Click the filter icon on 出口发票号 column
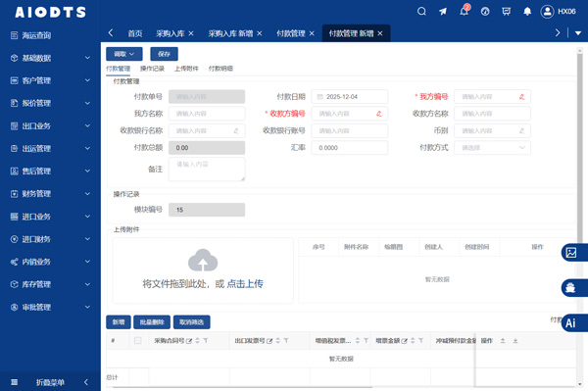Screen dimensions: 588x391 point(286,341)
